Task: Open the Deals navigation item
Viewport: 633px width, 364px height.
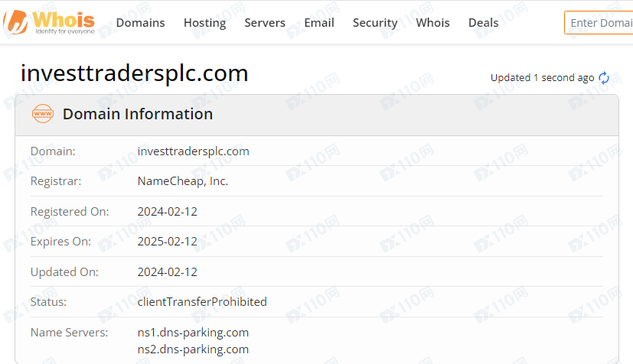Action: tap(483, 23)
